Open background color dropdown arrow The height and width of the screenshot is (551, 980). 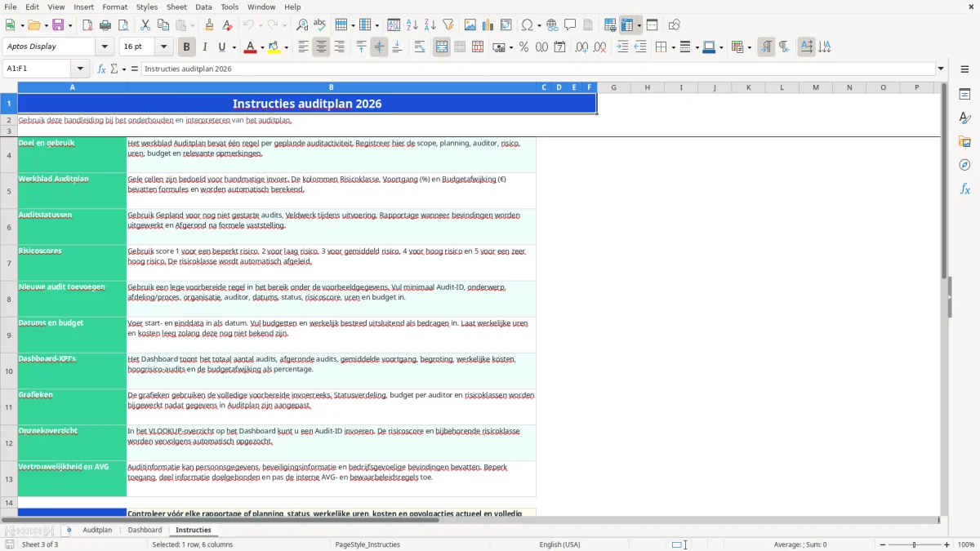tap(286, 47)
